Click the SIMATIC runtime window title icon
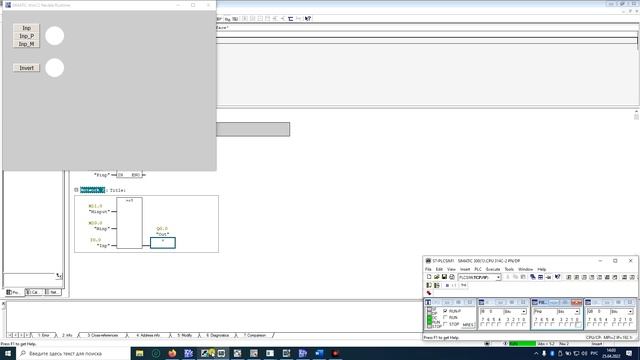The height and width of the screenshot is (360, 640). click(x=8, y=5)
